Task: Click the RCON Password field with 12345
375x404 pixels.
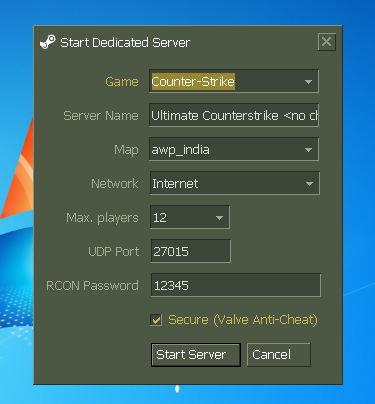Action: coord(236,285)
